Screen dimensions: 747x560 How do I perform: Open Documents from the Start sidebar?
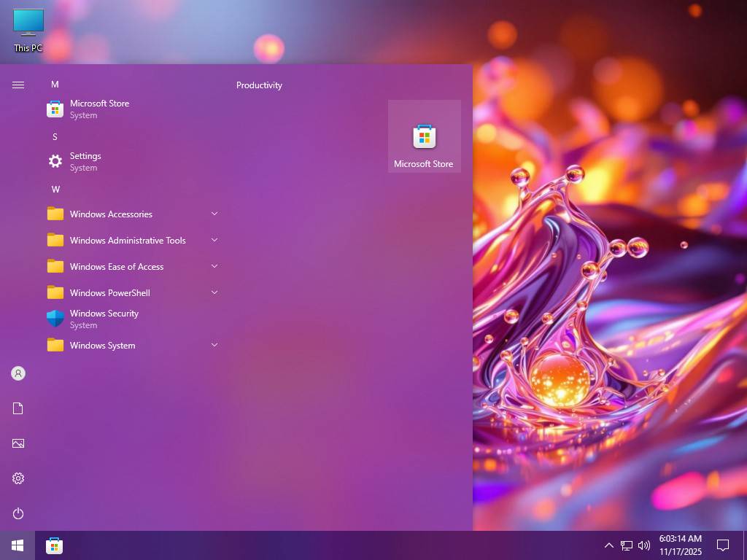coord(18,408)
